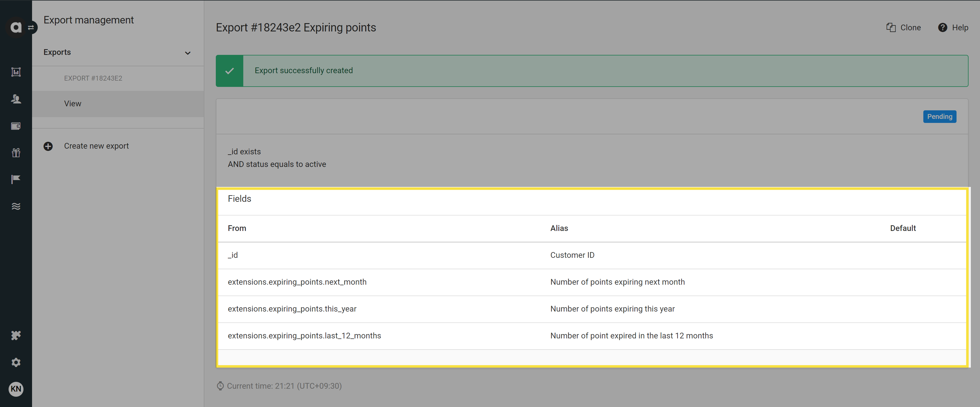Open the Help link
Screen dimensions: 980x407
953,27
